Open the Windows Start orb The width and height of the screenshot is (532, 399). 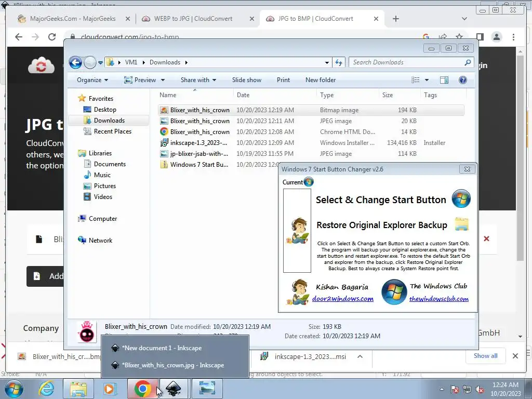(14, 389)
